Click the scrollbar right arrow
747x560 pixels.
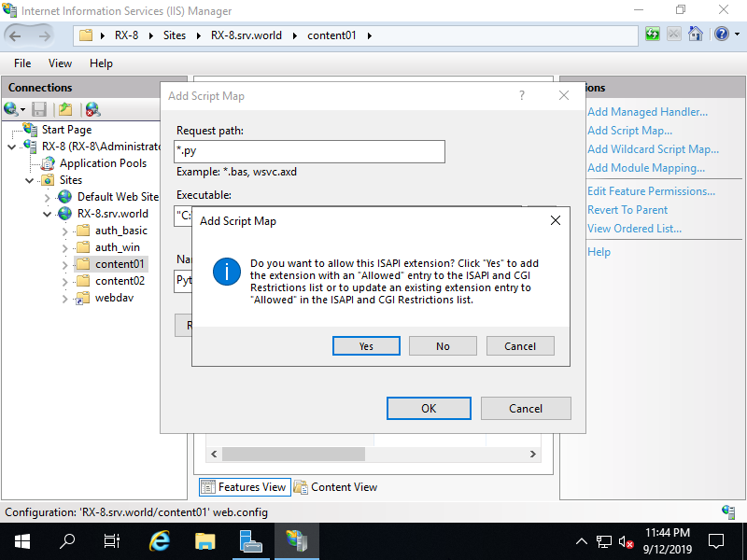click(532, 454)
